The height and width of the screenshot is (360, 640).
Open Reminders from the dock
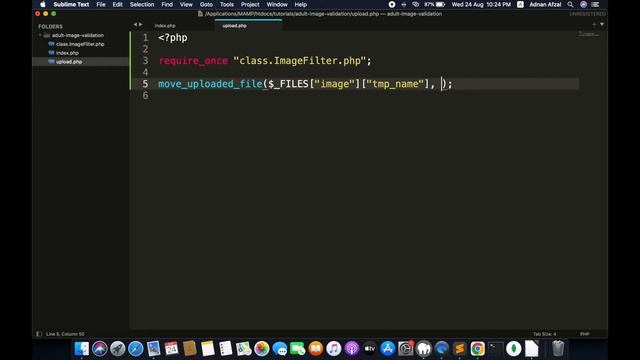click(225, 349)
